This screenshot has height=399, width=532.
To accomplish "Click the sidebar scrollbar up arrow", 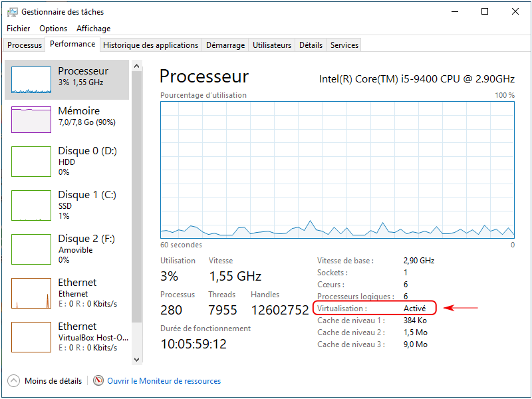I will (137, 66).
